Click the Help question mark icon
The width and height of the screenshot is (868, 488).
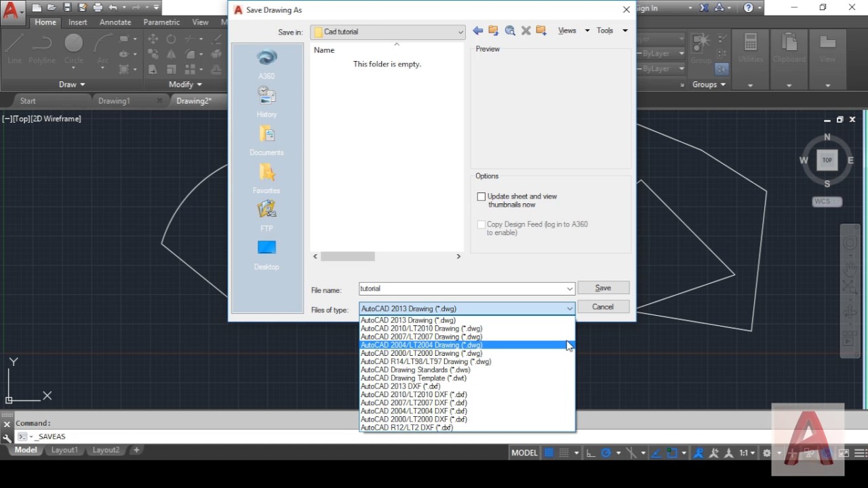[748, 7]
